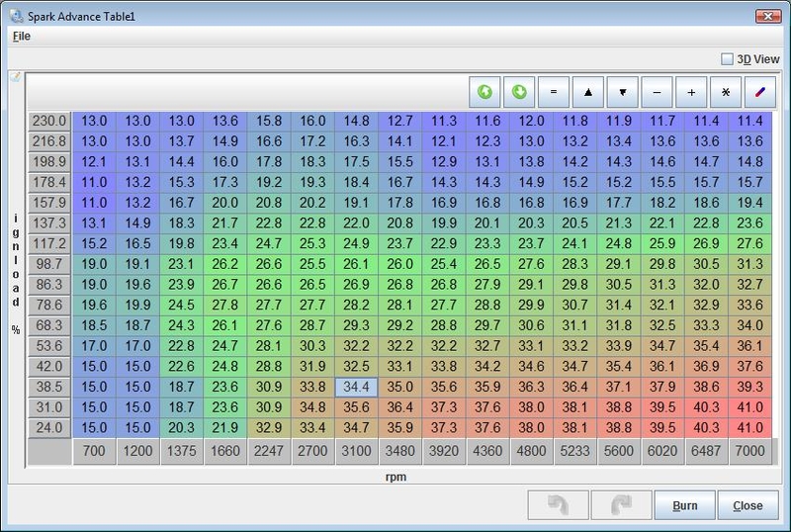Click the 7000 rpm column header
Image resolution: width=791 pixels, height=532 pixels.
pos(750,452)
